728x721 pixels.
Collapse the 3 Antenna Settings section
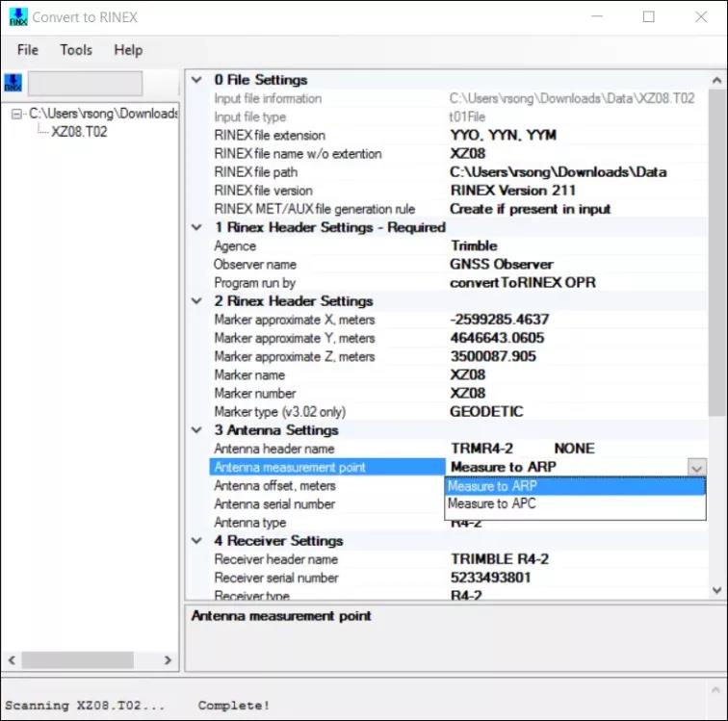(198, 430)
